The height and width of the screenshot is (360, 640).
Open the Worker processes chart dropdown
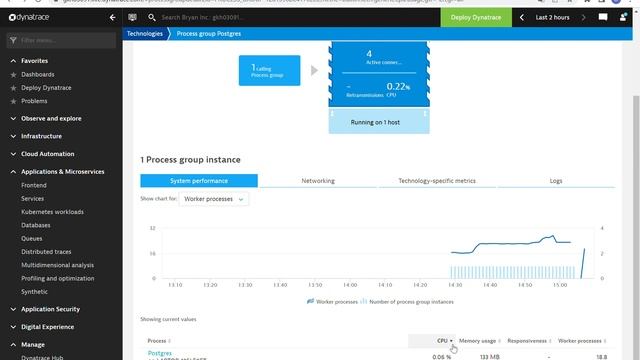213,199
